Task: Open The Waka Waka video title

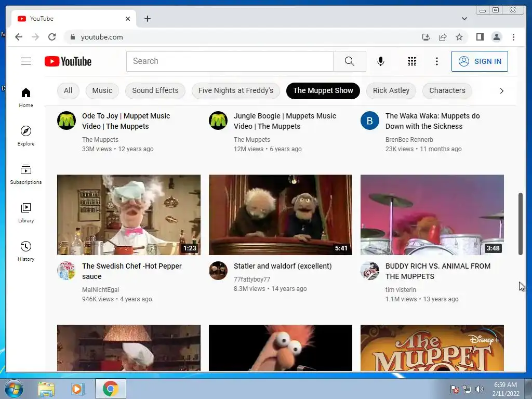Action: tap(432, 121)
